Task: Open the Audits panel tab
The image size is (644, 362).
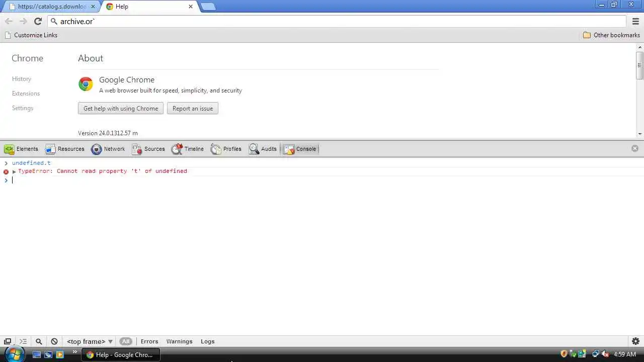Action: (263, 149)
